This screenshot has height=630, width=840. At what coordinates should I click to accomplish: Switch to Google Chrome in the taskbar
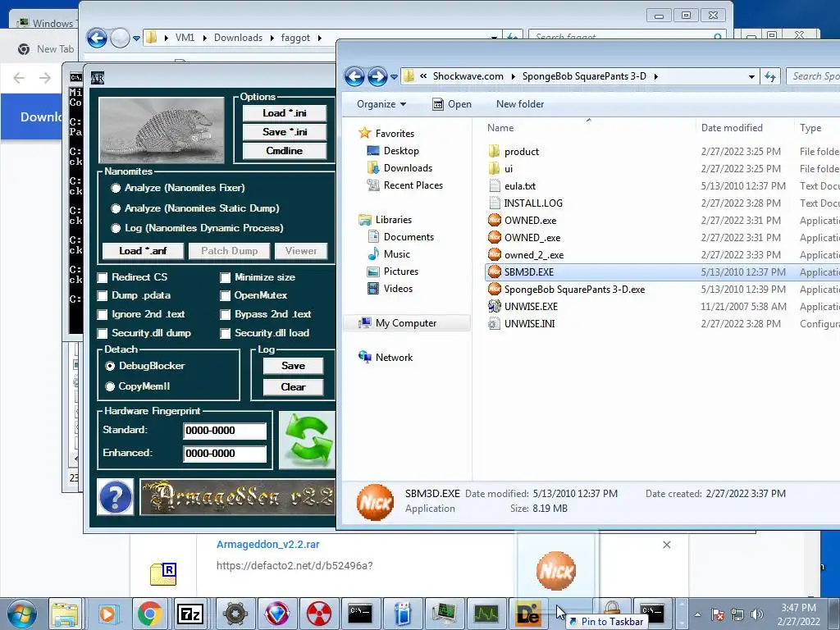pyautogui.click(x=149, y=614)
